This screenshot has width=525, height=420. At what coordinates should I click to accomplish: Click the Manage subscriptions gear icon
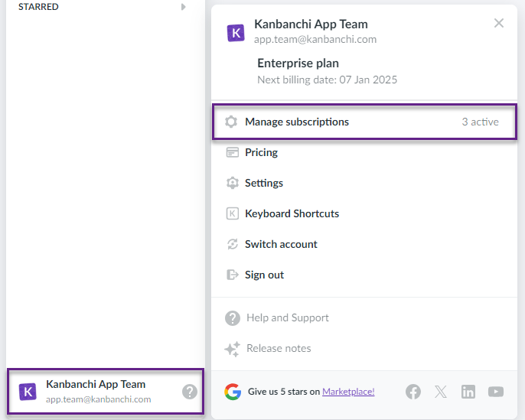click(x=231, y=122)
